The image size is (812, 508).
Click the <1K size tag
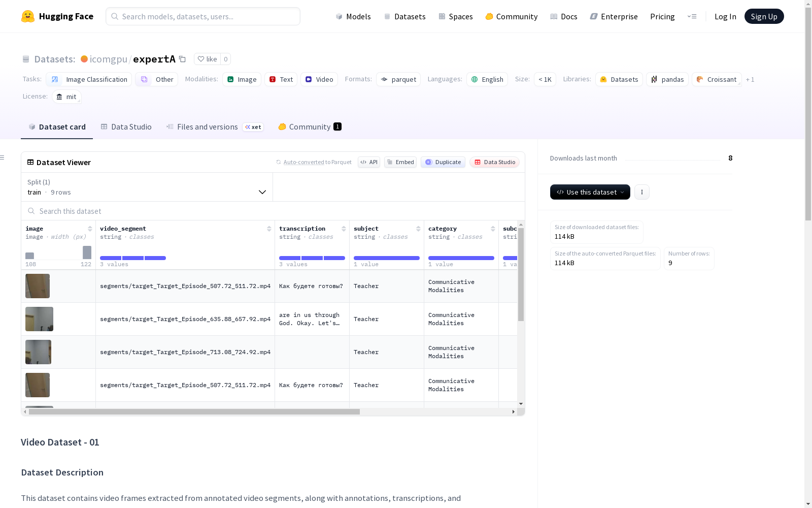click(x=545, y=79)
